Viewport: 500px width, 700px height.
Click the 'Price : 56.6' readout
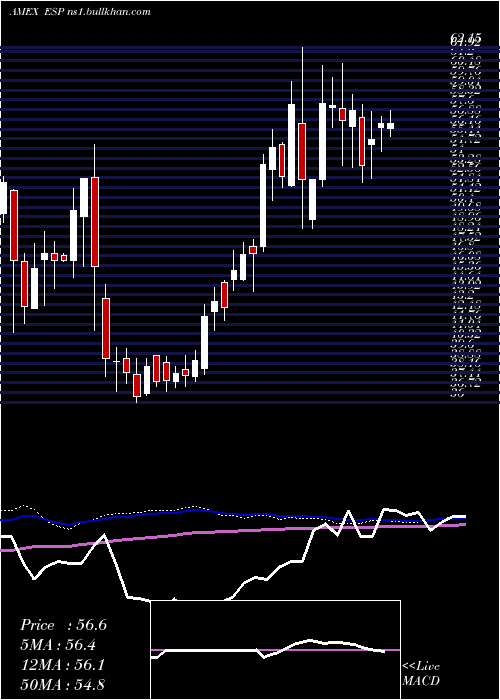(63, 625)
